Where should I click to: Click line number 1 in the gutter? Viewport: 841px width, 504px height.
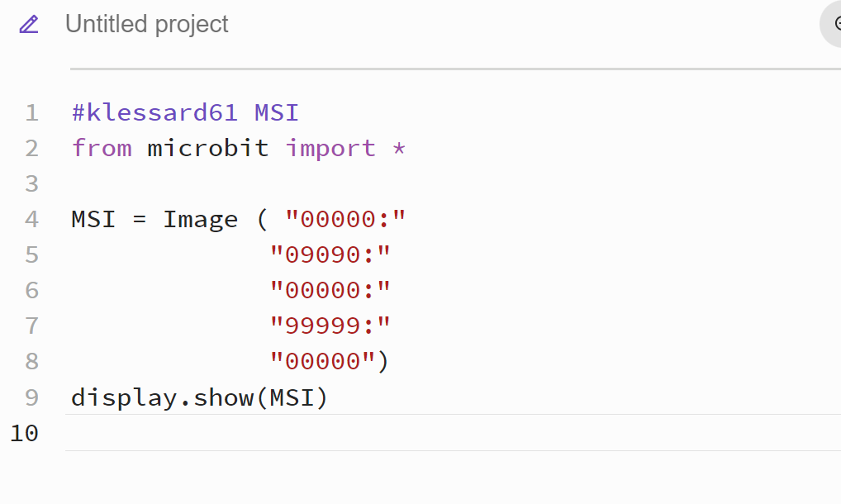click(x=31, y=112)
